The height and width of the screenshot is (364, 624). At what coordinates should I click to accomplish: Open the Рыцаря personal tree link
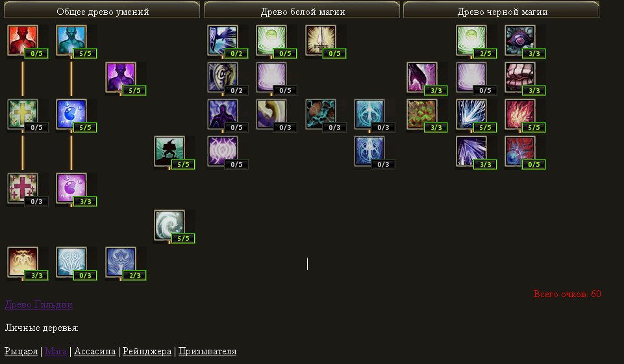21,351
